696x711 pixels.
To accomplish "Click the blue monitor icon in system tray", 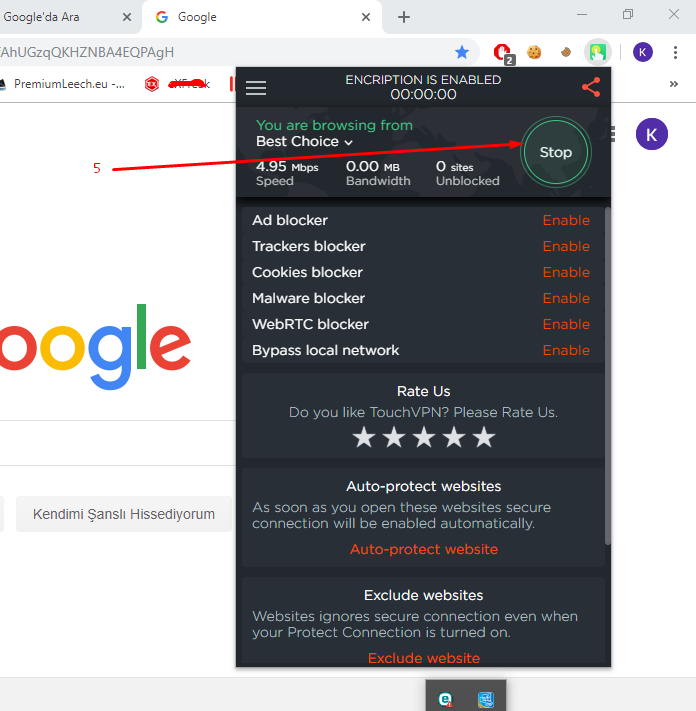I will (486, 700).
